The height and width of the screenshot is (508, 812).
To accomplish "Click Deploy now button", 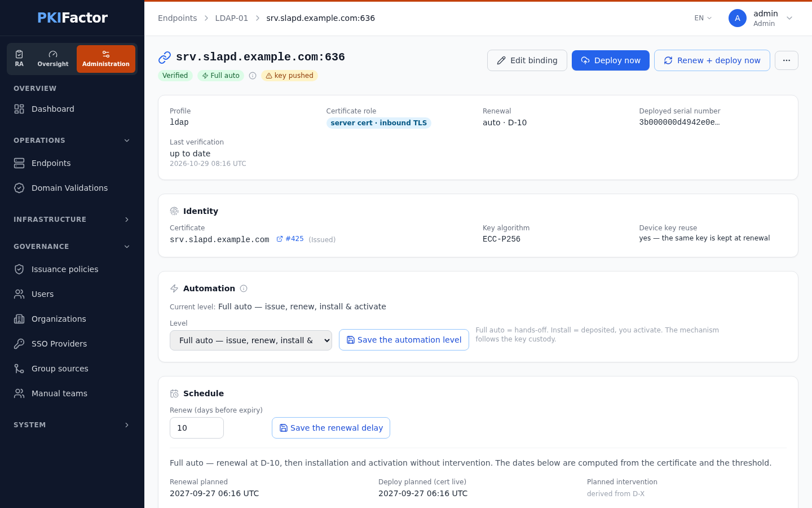I will click(x=611, y=60).
